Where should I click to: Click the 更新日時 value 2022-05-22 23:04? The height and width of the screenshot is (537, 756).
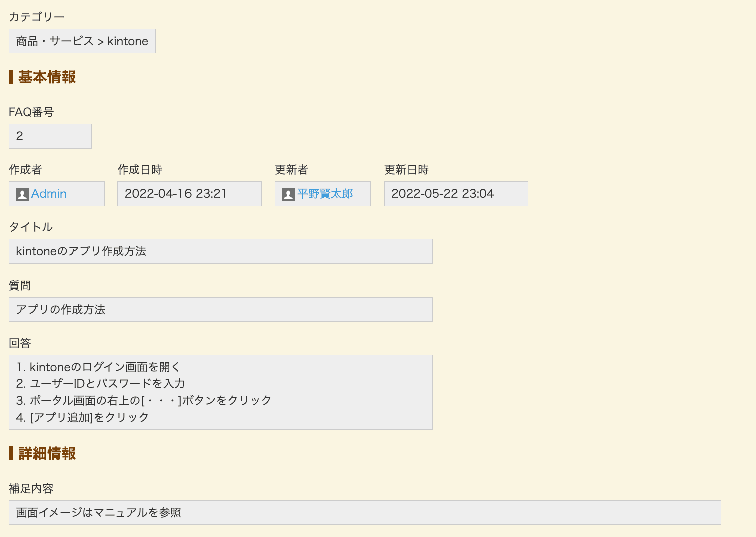[456, 194]
